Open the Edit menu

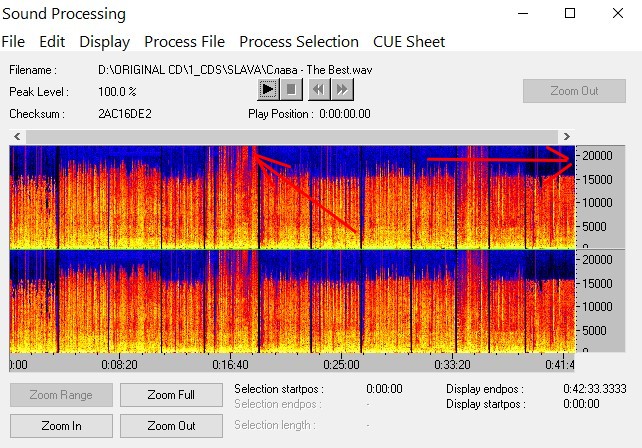[x=52, y=42]
